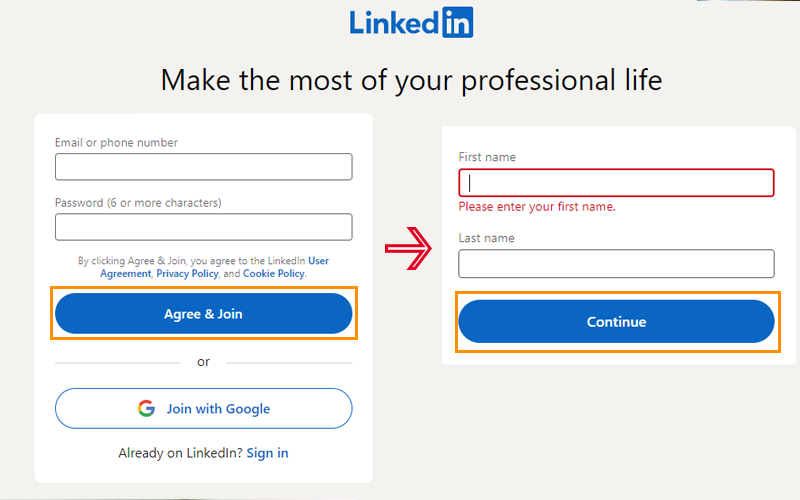This screenshot has width=800, height=500.
Task: Click the Google 'G' icon
Action: click(147, 408)
